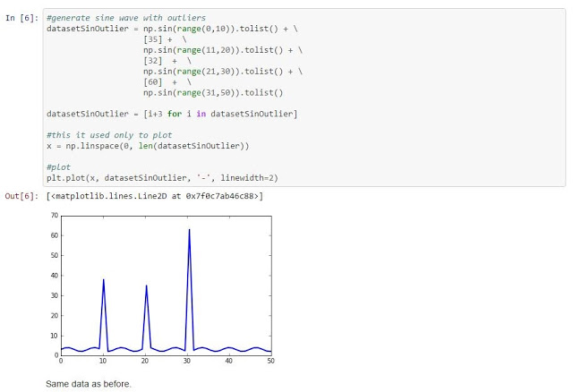This screenshot has height=392, width=573.
Task: Click the plot peak near x equals 20
Action: point(147,286)
